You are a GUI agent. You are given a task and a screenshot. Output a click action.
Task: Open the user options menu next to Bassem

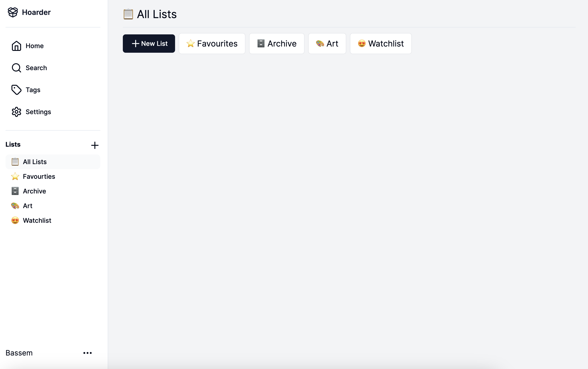(x=87, y=353)
